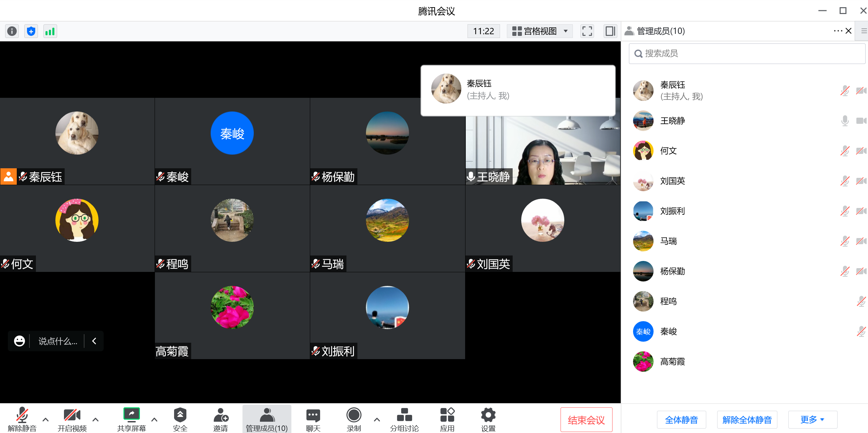Screen dimensions: 868x433
Task: Toggle 王晓静's microphone in member list
Action: [845, 121]
